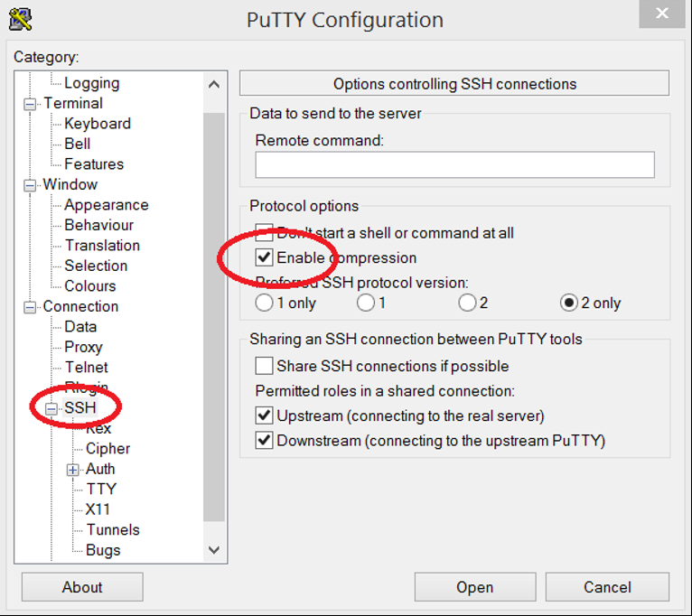Open the TTY category

coord(101,489)
